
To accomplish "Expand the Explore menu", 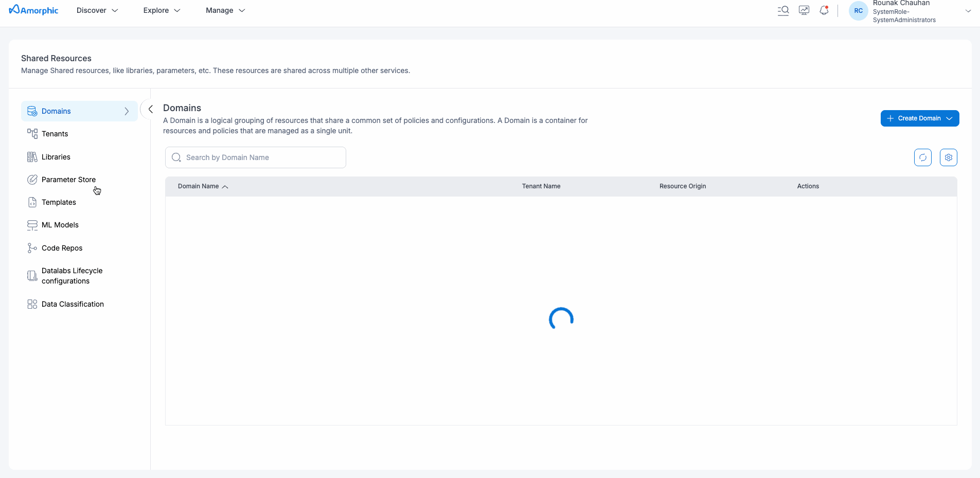I will (x=162, y=10).
